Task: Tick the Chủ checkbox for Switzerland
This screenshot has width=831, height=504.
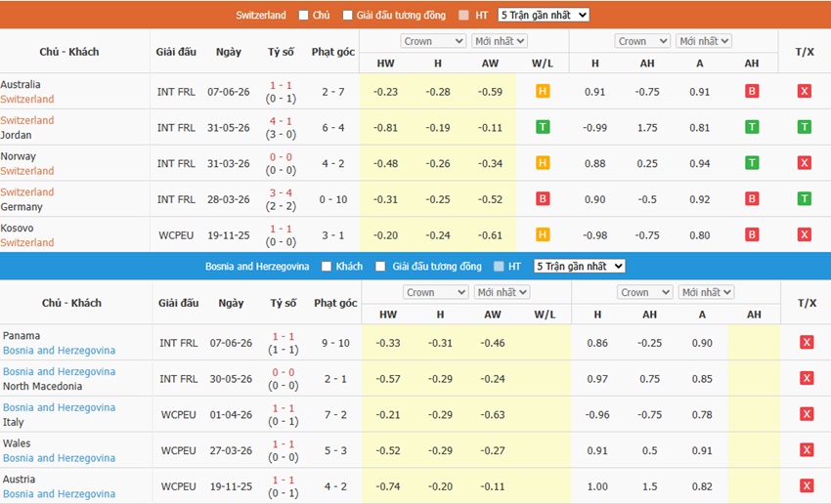Action: pos(304,15)
